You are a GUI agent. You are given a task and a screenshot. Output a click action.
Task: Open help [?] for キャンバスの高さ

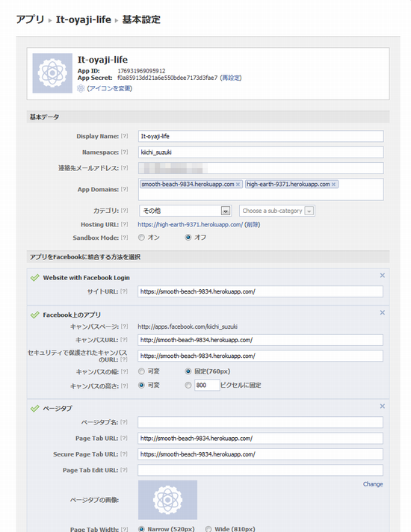125,386
